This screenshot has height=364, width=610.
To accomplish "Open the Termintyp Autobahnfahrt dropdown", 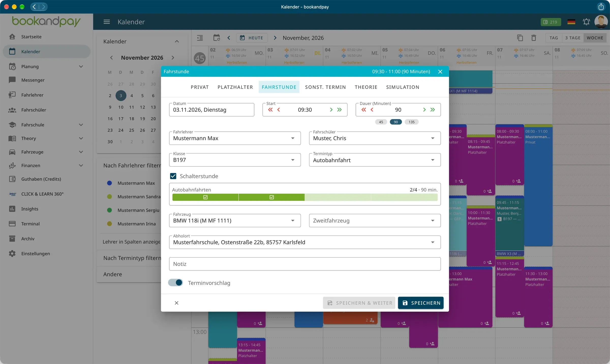I will pyautogui.click(x=375, y=160).
